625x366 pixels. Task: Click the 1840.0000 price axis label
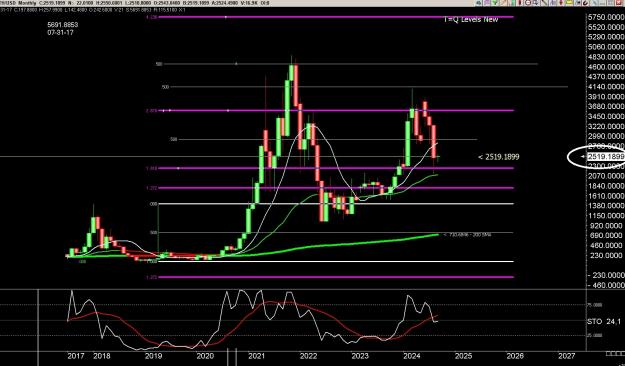click(x=607, y=186)
